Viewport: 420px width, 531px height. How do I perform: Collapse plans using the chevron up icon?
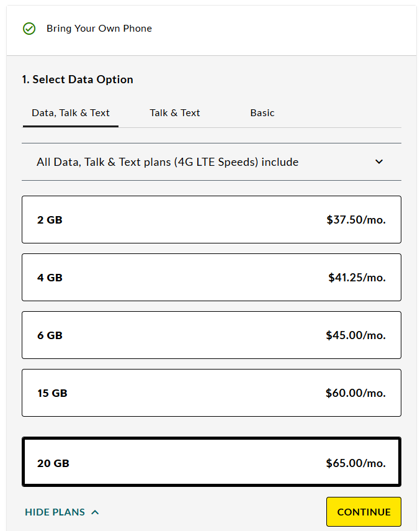tap(95, 512)
